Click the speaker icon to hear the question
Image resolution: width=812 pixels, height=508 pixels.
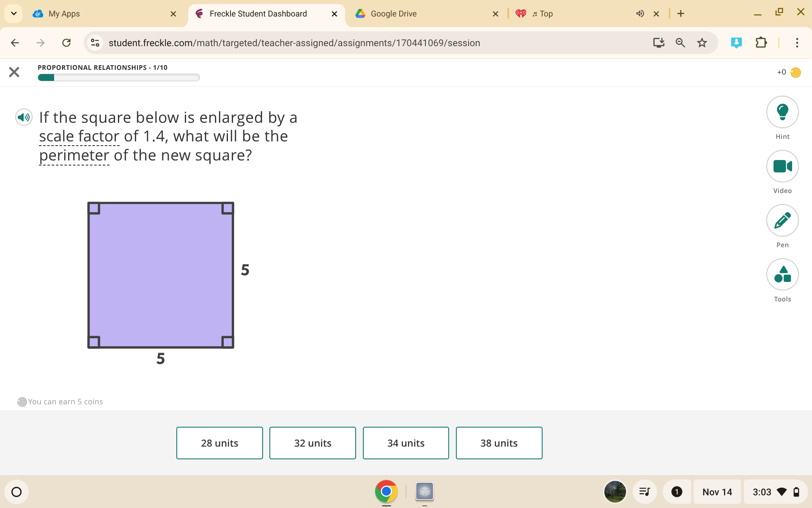coord(24,117)
